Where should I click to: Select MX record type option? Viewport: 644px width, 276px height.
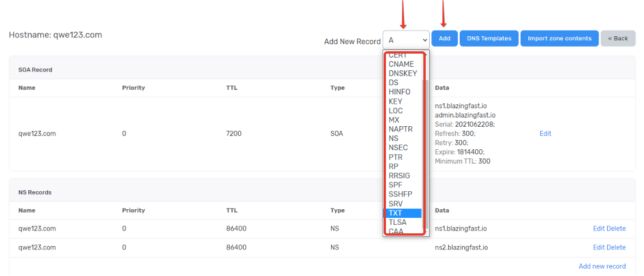394,120
